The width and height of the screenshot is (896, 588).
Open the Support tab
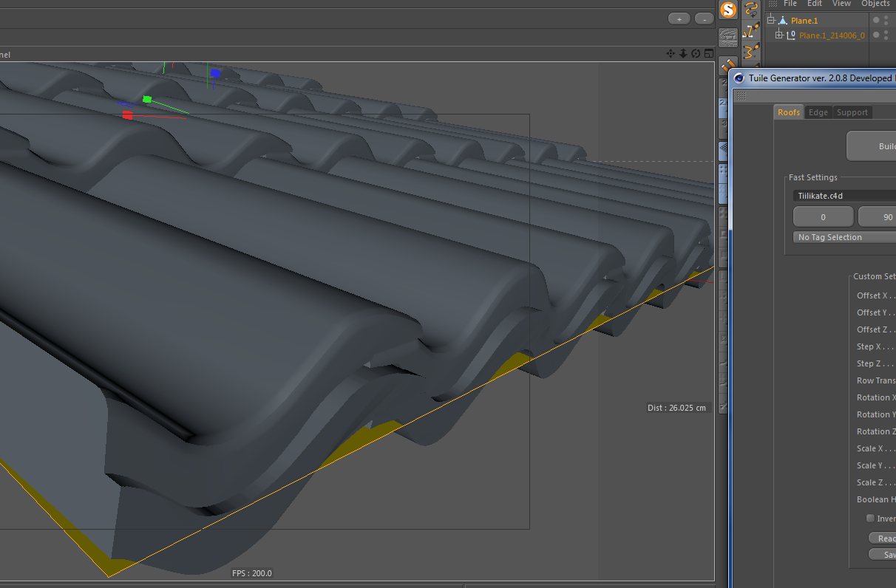pos(852,112)
